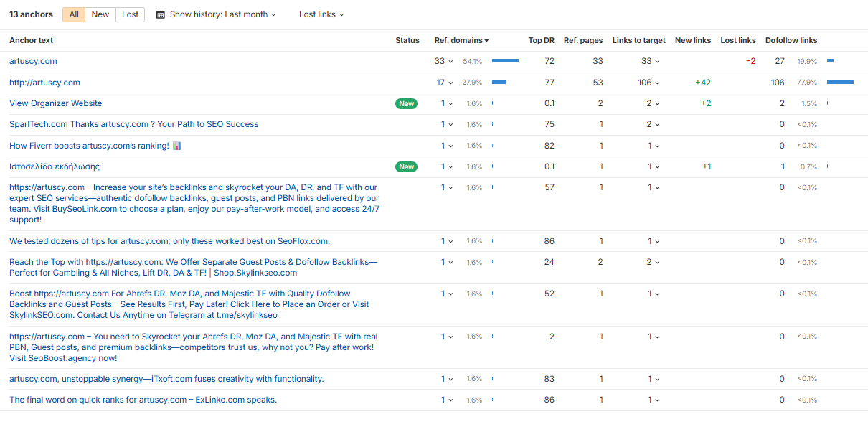
Task: Open the Show history: Last month dropdown
Action: (222, 14)
